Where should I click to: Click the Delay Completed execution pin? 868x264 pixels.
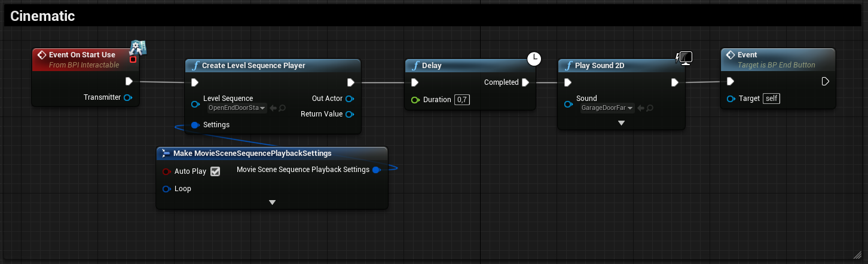pyautogui.click(x=525, y=82)
